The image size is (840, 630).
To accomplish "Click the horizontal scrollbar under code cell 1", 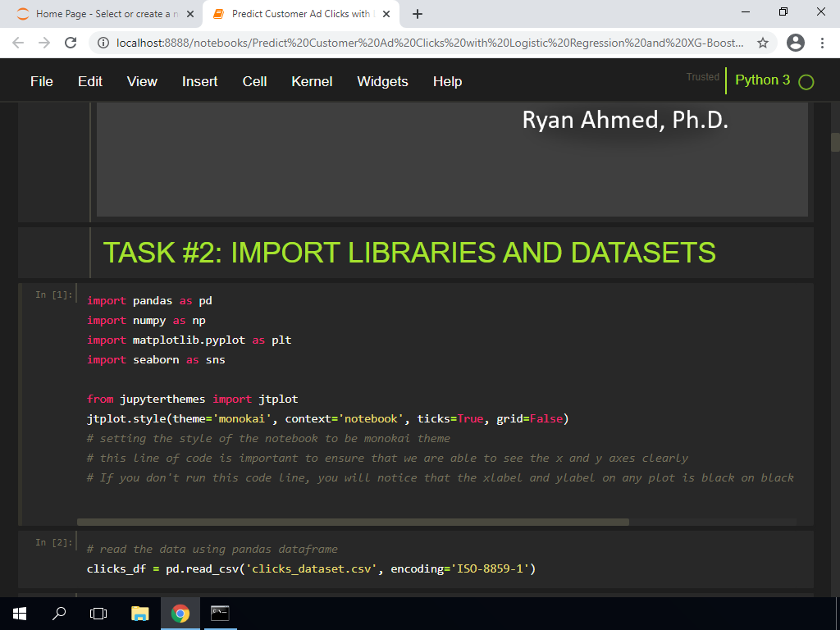I will [353, 522].
